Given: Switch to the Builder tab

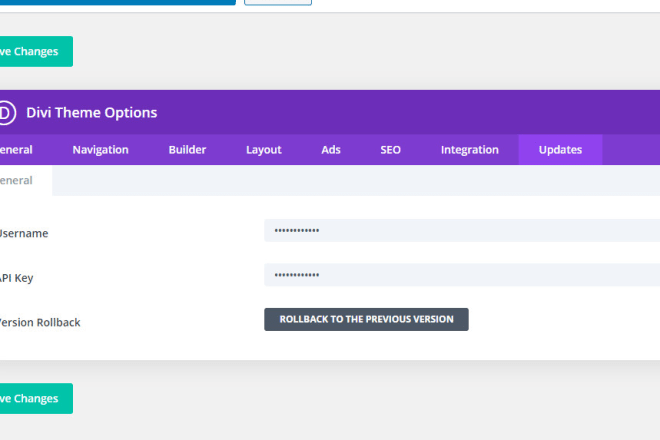Looking at the screenshot, I should point(187,149).
